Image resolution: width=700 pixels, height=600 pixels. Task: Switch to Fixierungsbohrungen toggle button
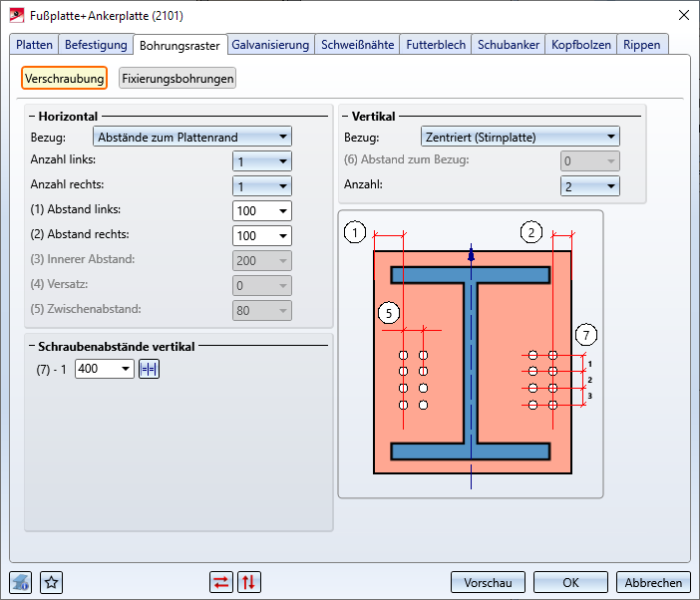click(x=177, y=78)
